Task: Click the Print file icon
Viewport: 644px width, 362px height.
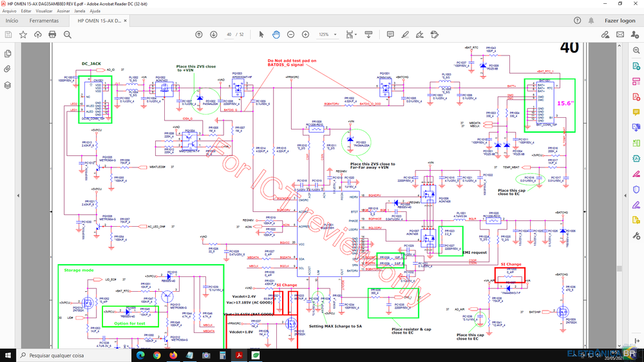Action: pyautogui.click(x=52, y=34)
